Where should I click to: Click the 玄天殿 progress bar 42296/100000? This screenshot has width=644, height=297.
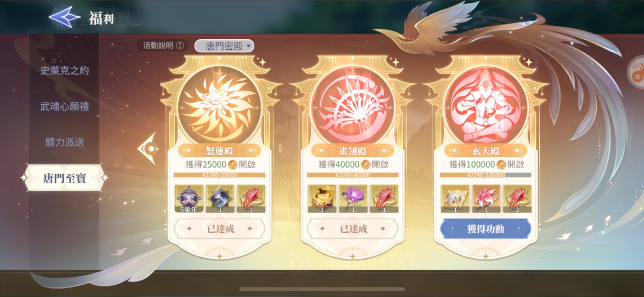486,175
